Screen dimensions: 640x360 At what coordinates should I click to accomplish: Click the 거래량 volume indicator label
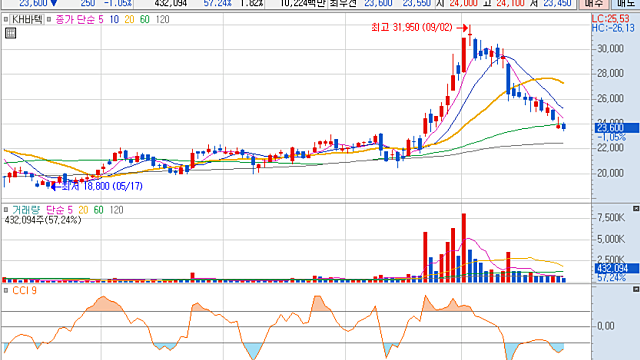pyautogui.click(x=26, y=210)
